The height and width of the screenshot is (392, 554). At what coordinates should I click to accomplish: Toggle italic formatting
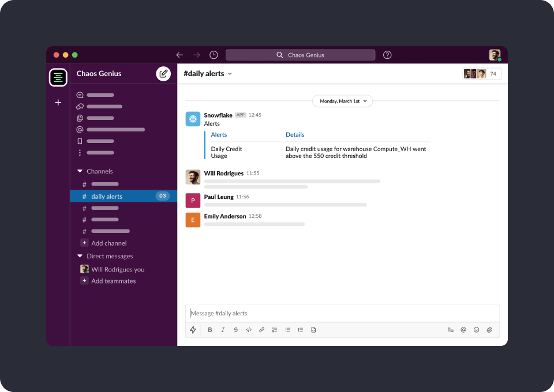(x=223, y=329)
